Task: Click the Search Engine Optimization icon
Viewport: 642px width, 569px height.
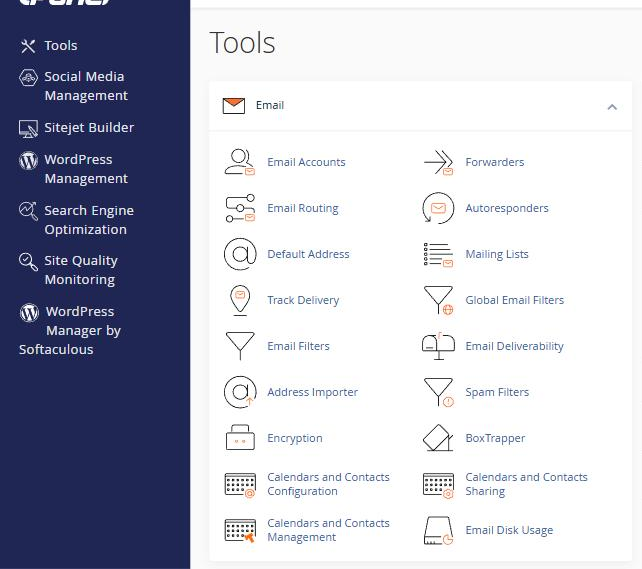Action: tap(28, 211)
